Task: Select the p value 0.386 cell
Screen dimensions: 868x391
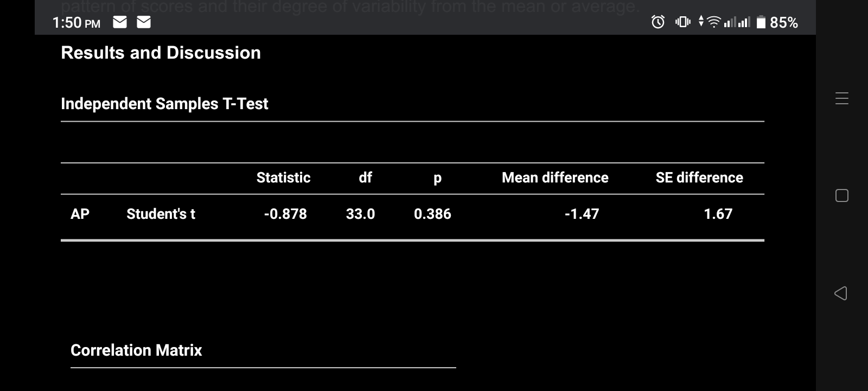Action: point(433,214)
